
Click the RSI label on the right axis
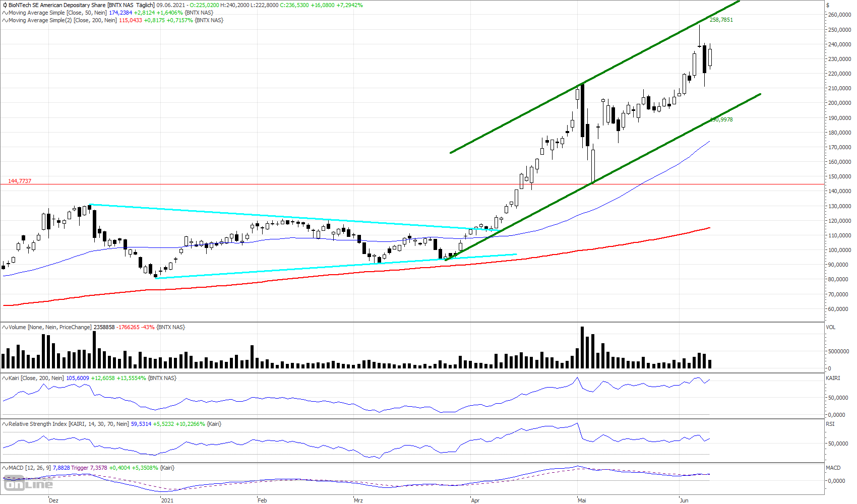pos(830,424)
